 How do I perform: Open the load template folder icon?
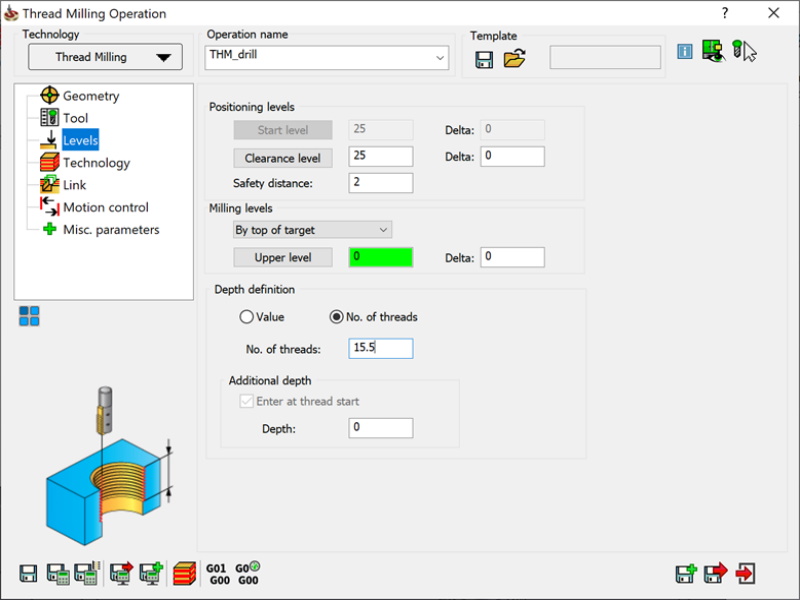tap(514, 59)
